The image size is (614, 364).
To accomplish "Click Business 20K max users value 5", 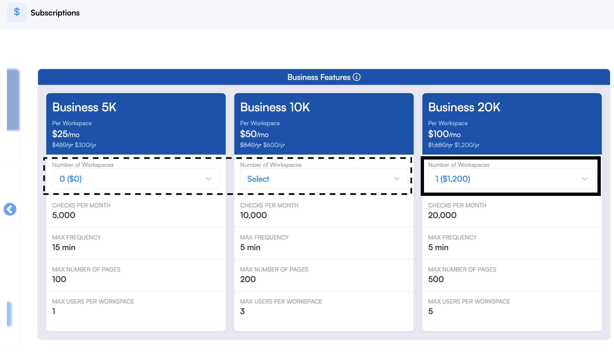I will pos(431,311).
